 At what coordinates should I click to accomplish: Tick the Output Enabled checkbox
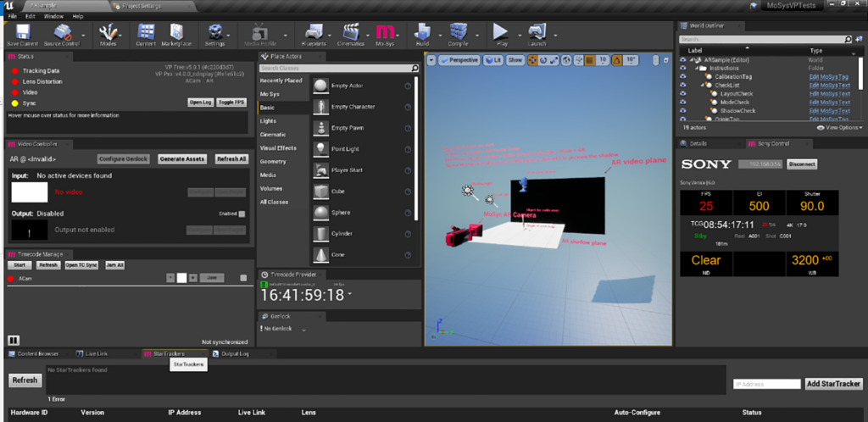click(242, 214)
